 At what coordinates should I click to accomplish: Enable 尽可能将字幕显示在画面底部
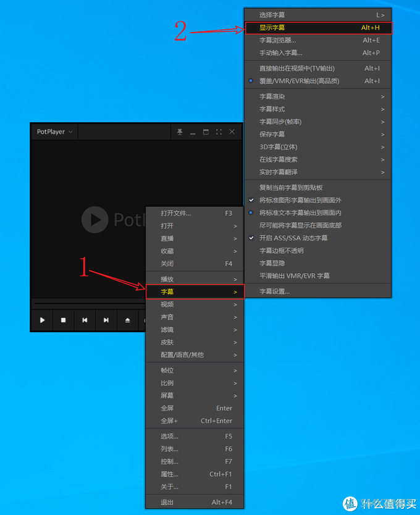[x=318, y=225]
